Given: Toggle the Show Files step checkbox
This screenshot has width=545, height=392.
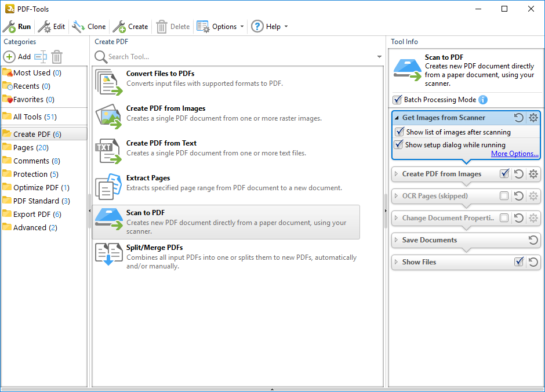Looking at the screenshot, I should tap(518, 262).
